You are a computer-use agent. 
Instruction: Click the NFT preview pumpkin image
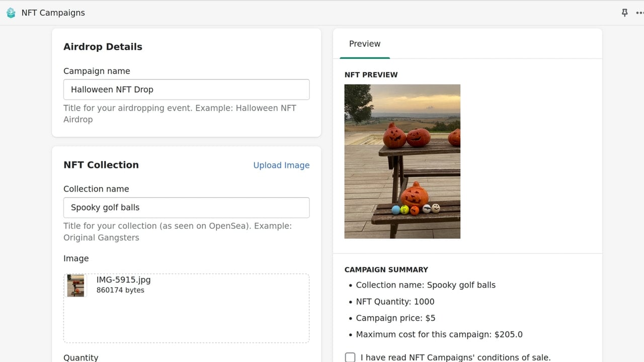(x=403, y=161)
